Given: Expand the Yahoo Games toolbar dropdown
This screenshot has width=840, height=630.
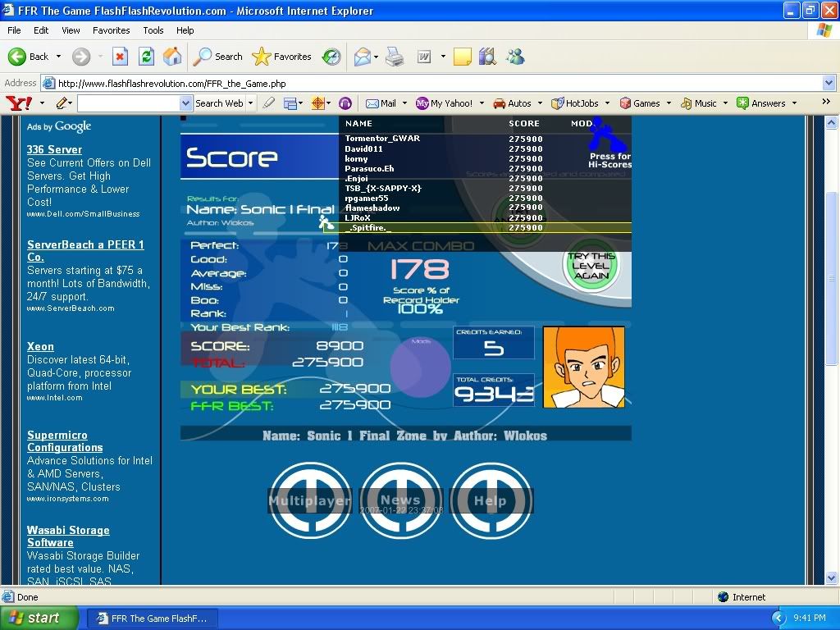Looking at the screenshot, I should [x=669, y=103].
